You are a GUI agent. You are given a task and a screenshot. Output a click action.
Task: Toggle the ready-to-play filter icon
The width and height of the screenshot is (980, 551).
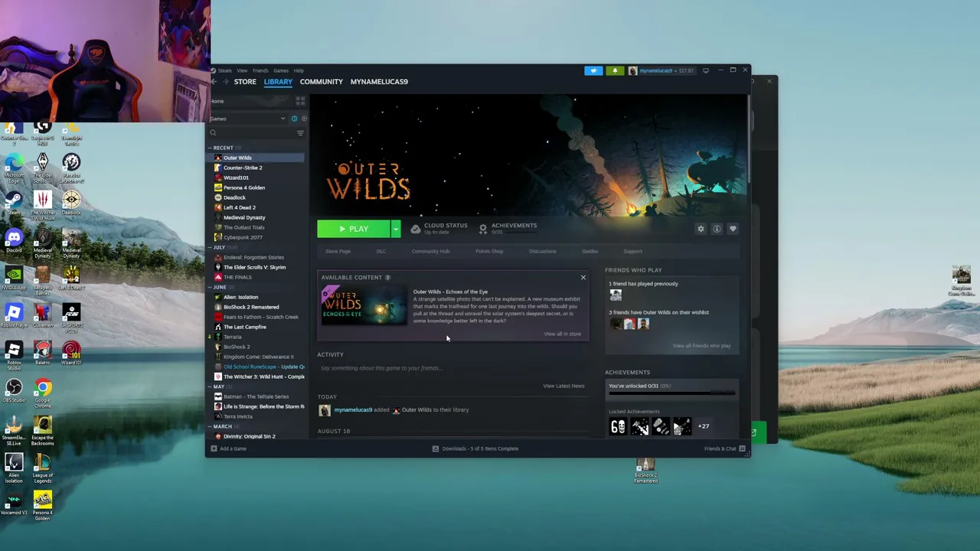[304, 119]
